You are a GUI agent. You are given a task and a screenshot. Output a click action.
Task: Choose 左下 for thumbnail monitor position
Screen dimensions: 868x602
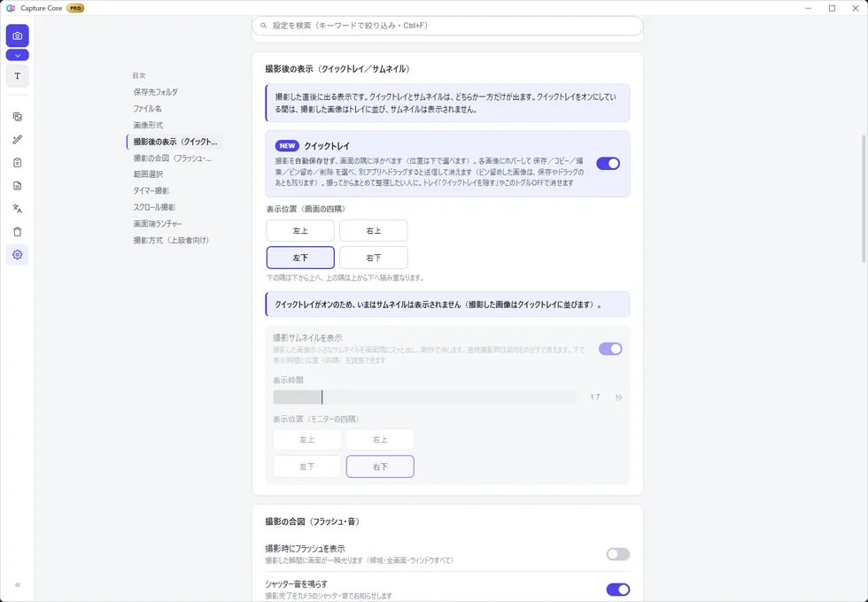307,467
